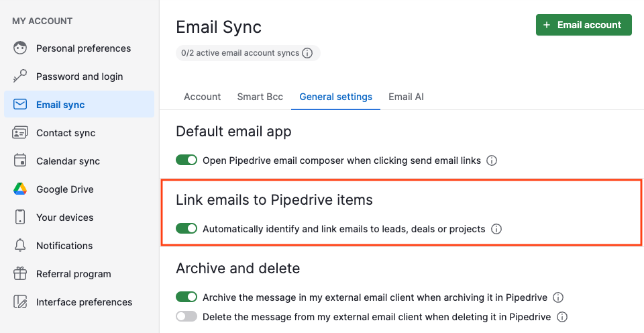The width and height of the screenshot is (644, 333).
Task: Toggle Open Pipedrive email composer switch
Action: [x=186, y=160]
